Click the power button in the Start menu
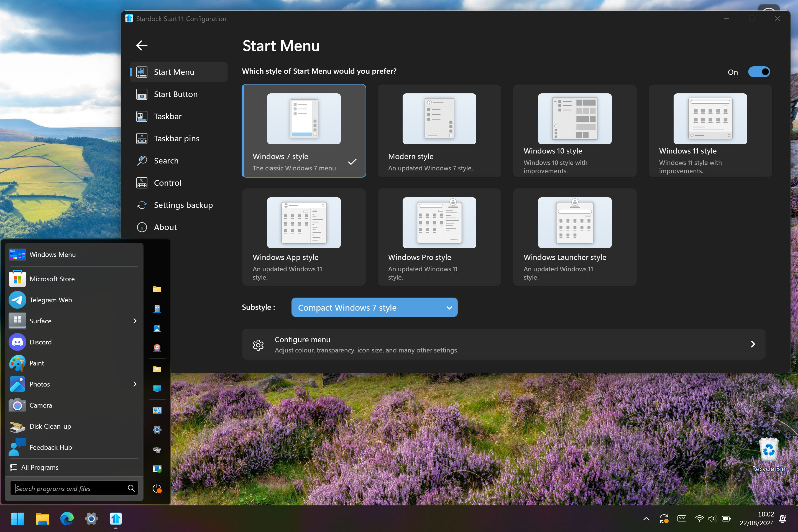Image resolution: width=798 pixels, height=532 pixels. click(x=157, y=488)
